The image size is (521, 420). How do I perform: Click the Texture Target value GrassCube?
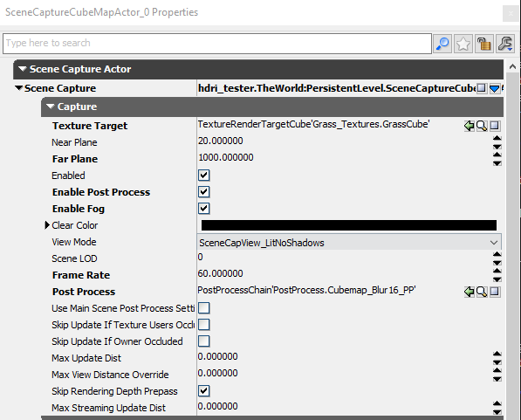coord(313,124)
